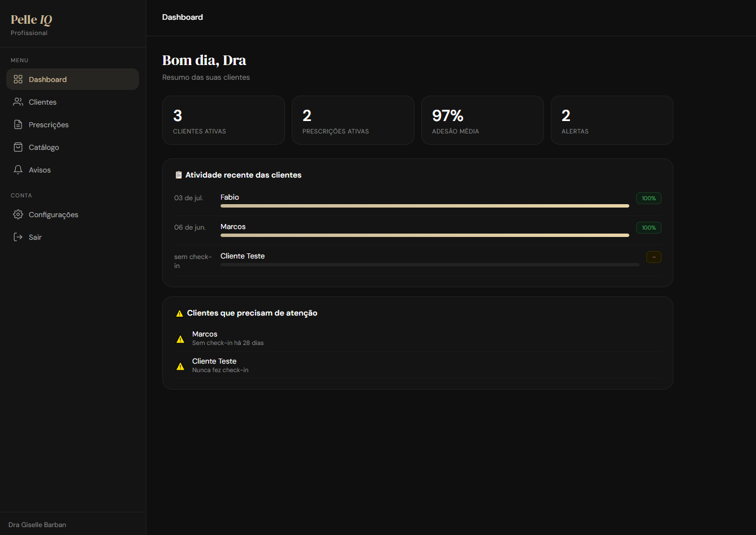Open Marcos in recent activity list
Viewport: 756px width, 535px height.
point(233,227)
